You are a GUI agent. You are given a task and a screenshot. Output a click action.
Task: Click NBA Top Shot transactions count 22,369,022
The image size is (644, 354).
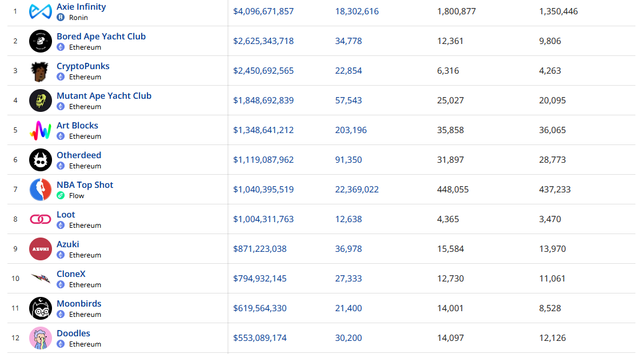(357, 190)
